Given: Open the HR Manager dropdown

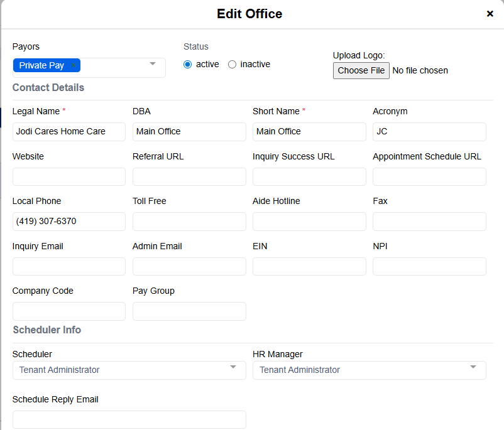Looking at the screenshot, I should 369,370.
